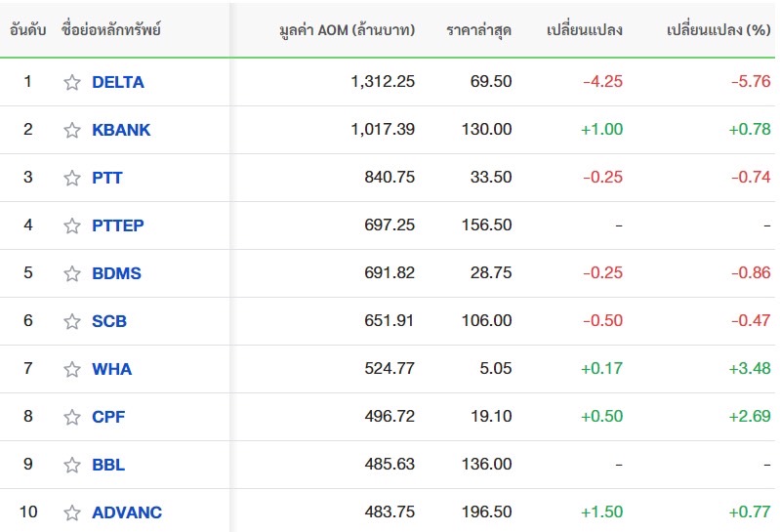Screen dimensions: 780x532
Task: Favorite the SCB stock star
Action: pyautogui.click(x=72, y=321)
